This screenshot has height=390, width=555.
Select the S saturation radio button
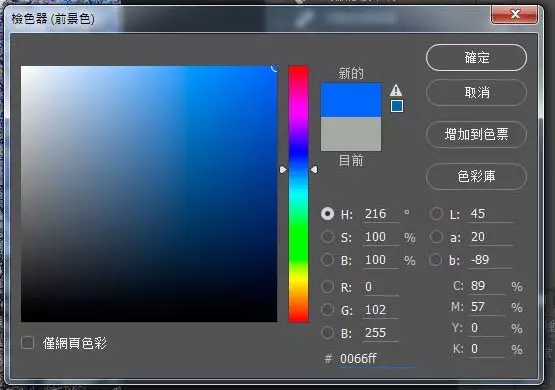327,237
